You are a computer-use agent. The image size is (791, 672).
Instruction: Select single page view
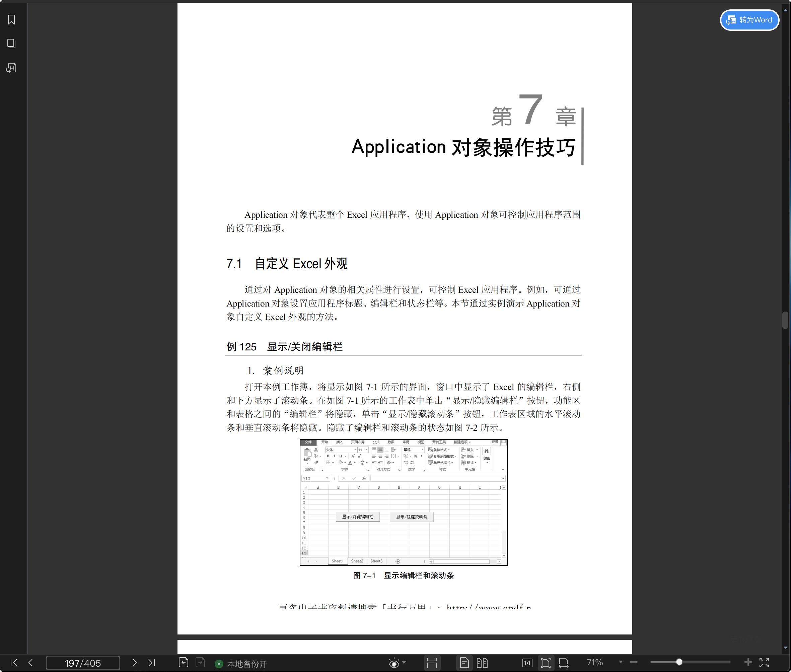click(464, 663)
